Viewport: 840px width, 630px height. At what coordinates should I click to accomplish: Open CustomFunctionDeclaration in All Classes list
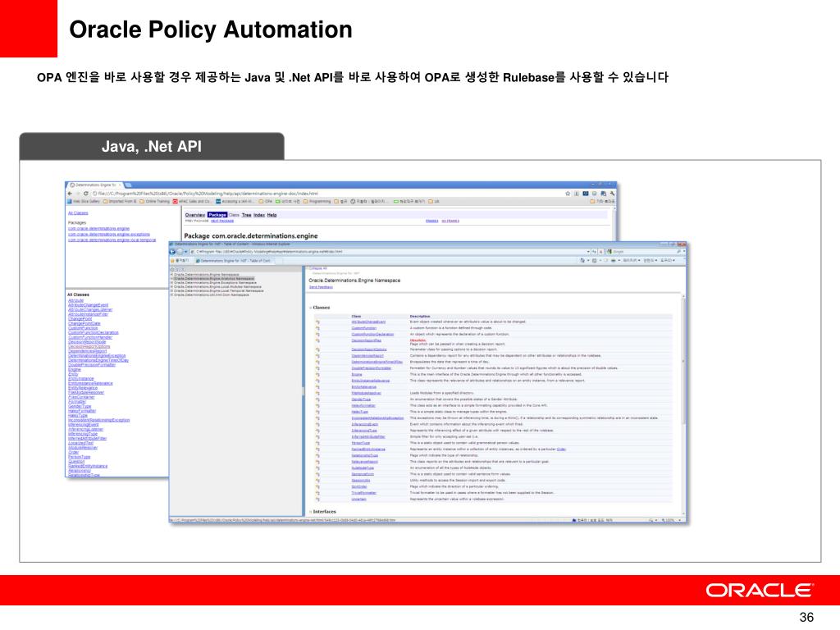(94, 333)
